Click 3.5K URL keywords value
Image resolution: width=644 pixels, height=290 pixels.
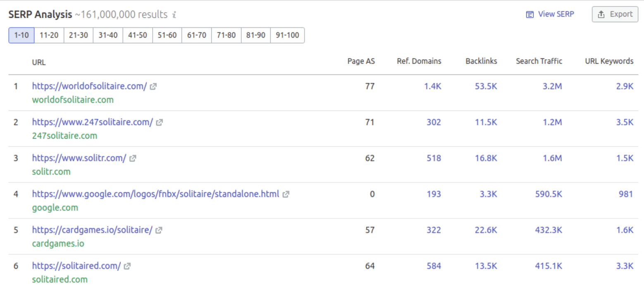[625, 122]
